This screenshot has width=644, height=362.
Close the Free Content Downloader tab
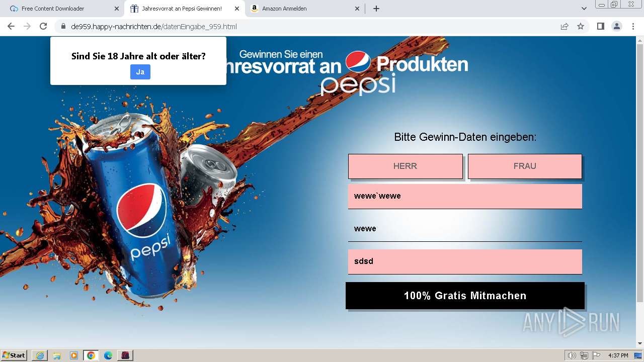pos(117,9)
